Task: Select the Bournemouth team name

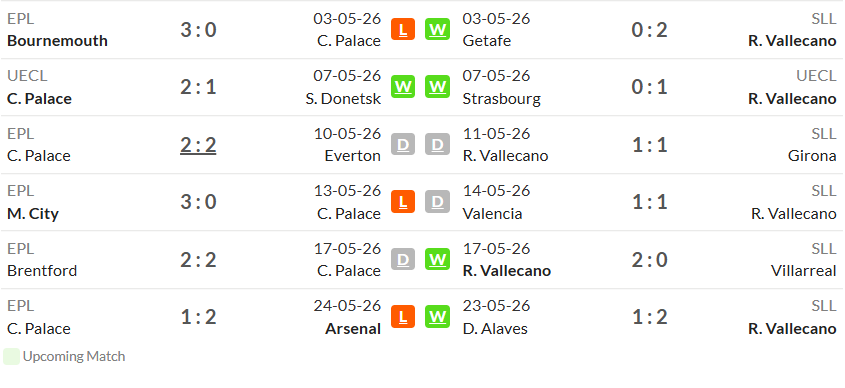Action: coord(57,40)
